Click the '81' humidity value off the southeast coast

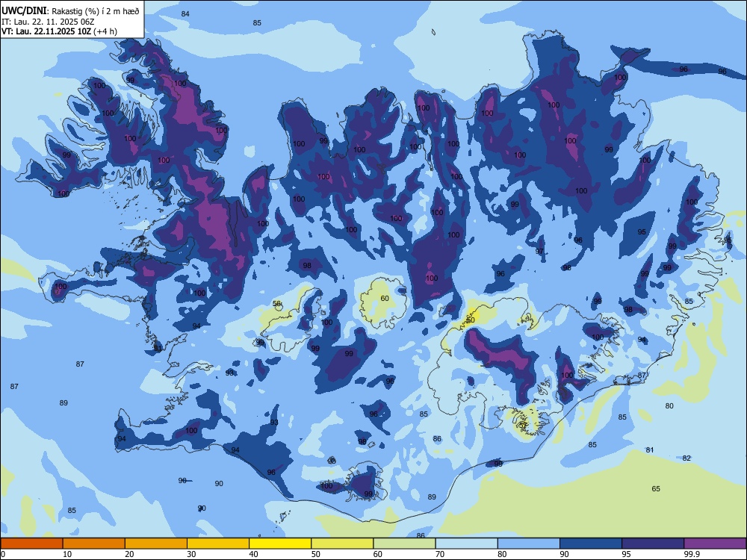650,450
